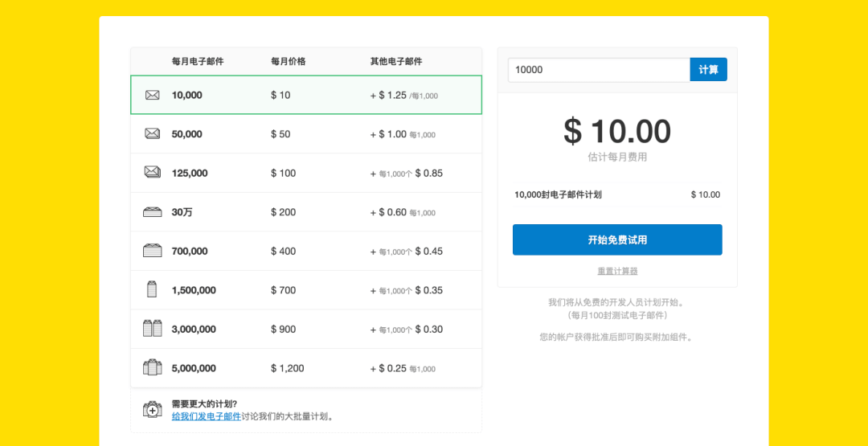868x446 pixels.
Task: Click the stacked envelopes icon for 125,000 plan
Action: point(152,172)
